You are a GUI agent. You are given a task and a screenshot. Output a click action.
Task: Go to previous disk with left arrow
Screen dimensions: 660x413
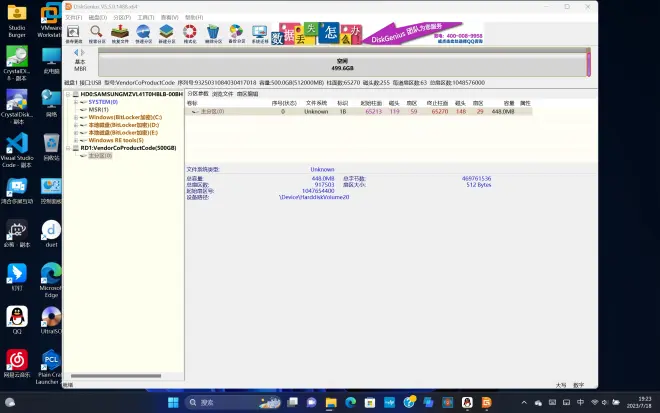(76, 52)
